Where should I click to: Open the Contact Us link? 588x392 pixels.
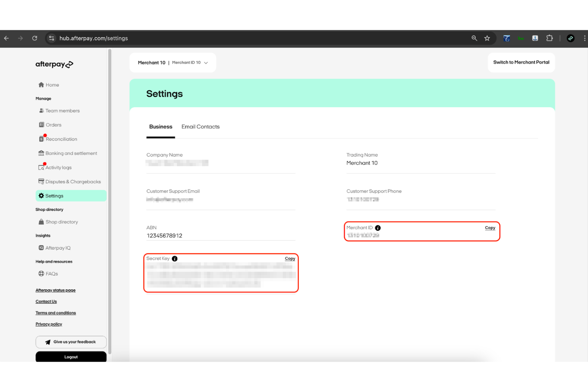[x=46, y=301]
